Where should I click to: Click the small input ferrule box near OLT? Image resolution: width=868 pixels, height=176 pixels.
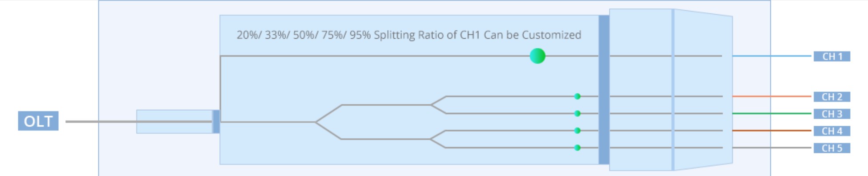(x=174, y=121)
